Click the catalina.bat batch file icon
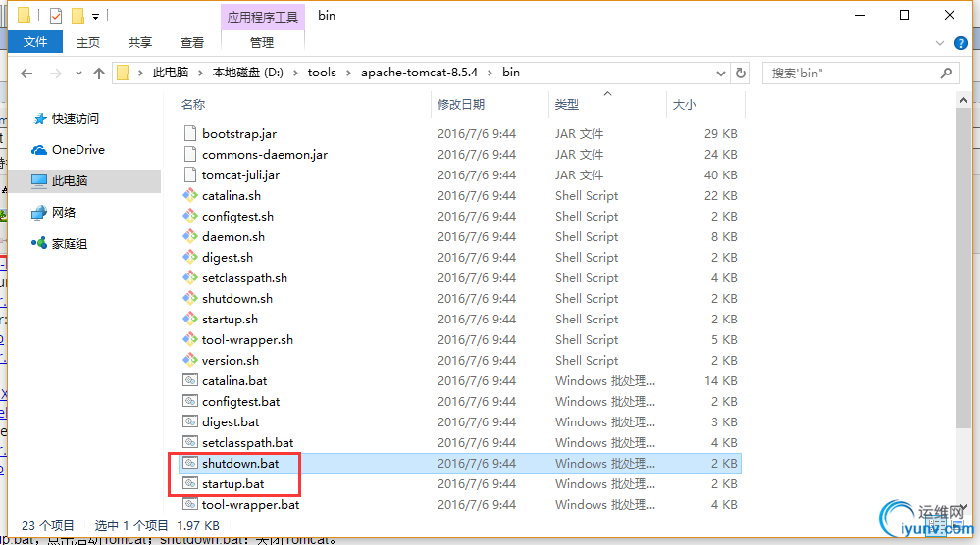Viewport: 980px width, 545px height. click(190, 380)
